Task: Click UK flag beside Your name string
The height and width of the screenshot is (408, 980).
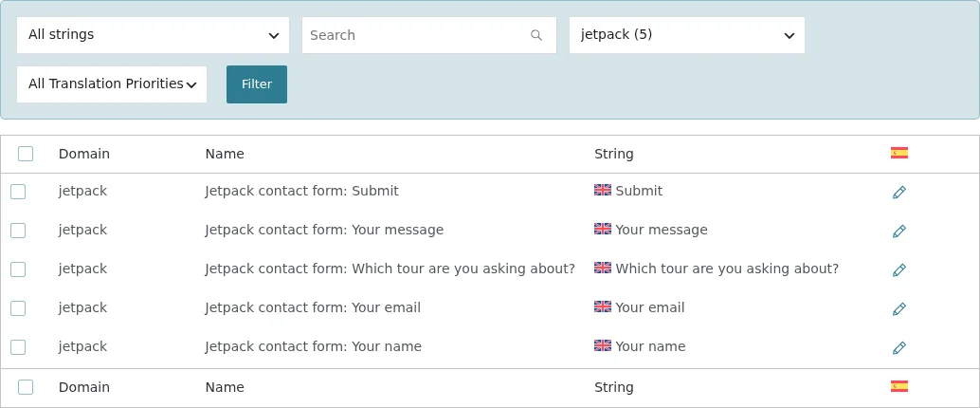Action: click(x=603, y=345)
